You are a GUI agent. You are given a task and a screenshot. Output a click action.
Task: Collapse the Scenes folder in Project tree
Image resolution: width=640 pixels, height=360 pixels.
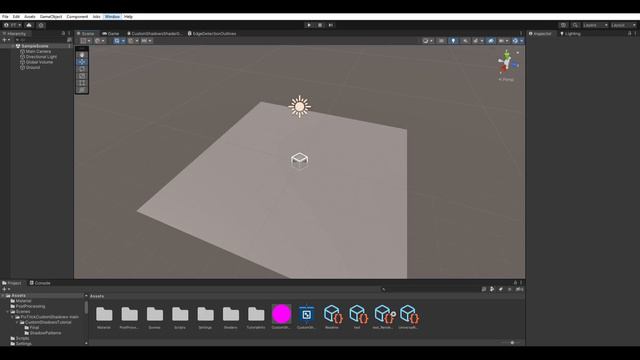click(x=8, y=311)
